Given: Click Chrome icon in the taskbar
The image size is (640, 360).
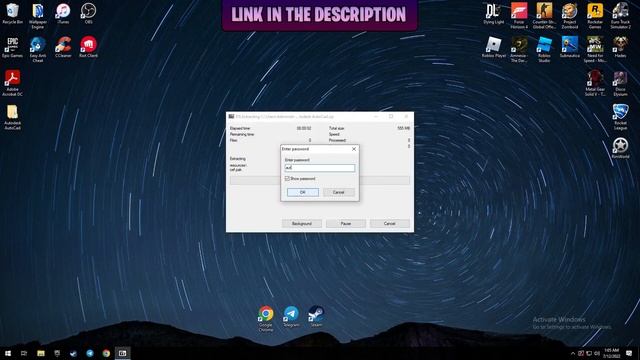Looking at the screenshot, I should point(106,353).
